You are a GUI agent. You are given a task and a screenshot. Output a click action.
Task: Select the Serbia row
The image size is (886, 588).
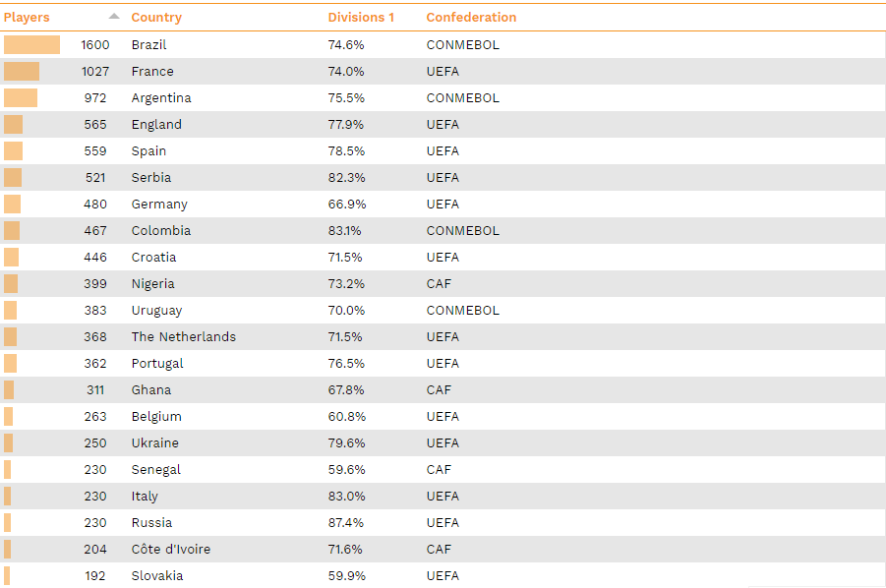coord(443,177)
